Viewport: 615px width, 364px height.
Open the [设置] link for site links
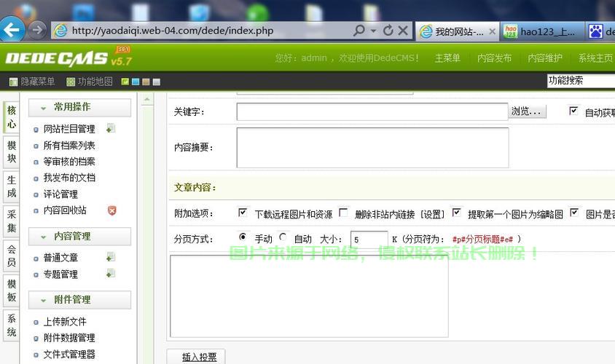tap(433, 214)
